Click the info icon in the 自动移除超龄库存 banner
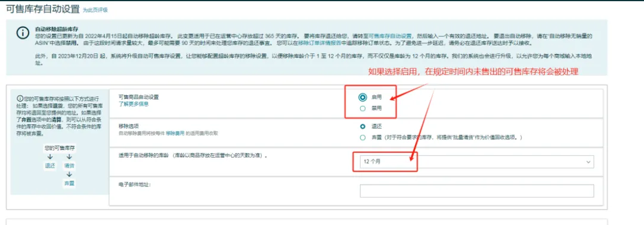Screen dimensions: 644x225 tap(23, 33)
